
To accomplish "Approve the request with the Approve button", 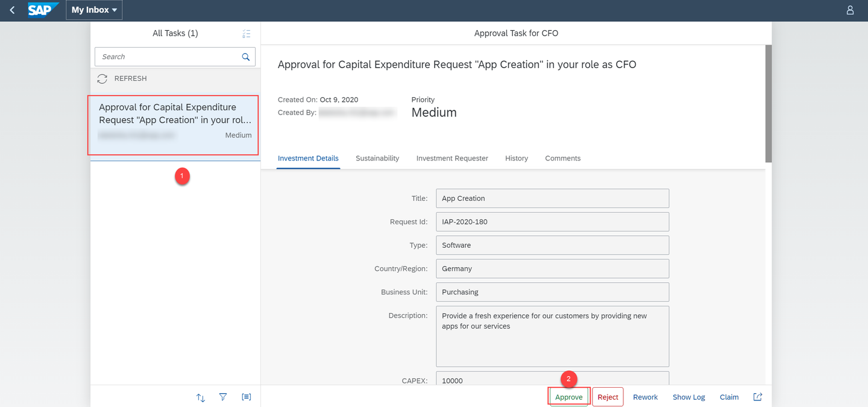I will pyautogui.click(x=569, y=397).
